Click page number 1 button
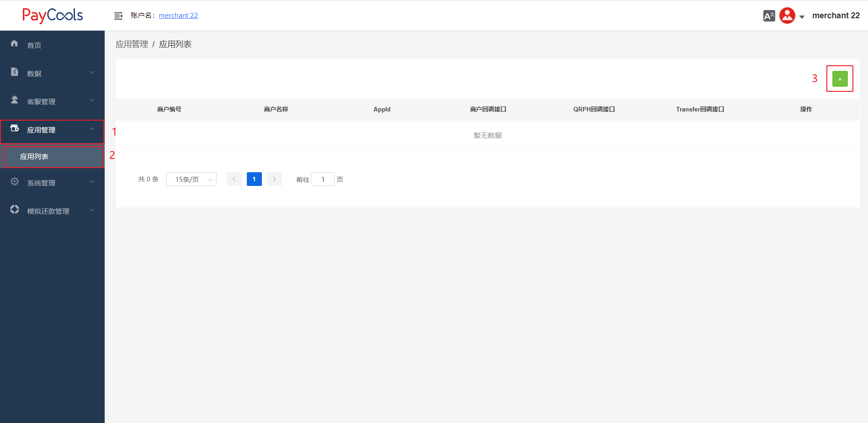This screenshot has height=423, width=868. point(254,179)
